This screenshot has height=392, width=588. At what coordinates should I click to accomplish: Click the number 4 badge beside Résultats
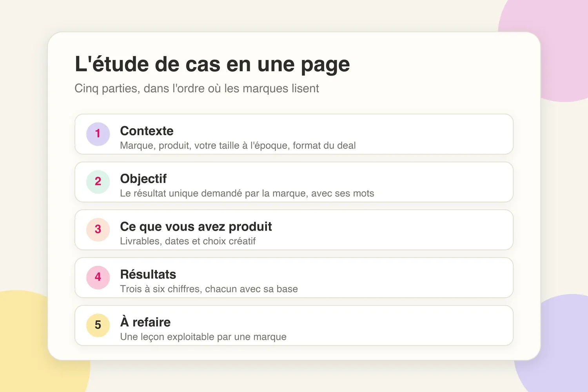(x=98, y=278)
